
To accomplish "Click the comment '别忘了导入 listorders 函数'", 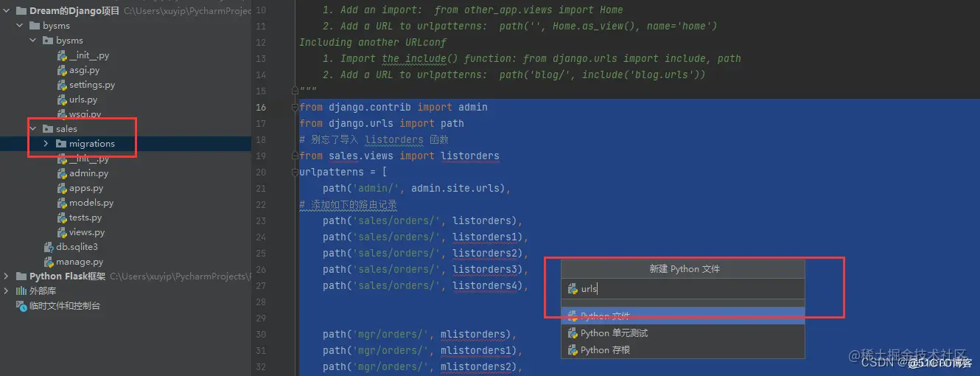I will click(374, 139).
